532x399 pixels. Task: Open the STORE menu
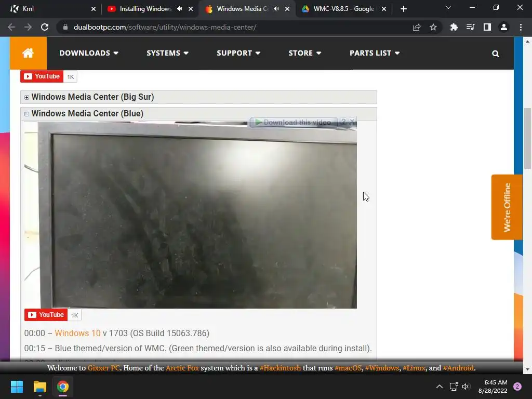point(304,53)
